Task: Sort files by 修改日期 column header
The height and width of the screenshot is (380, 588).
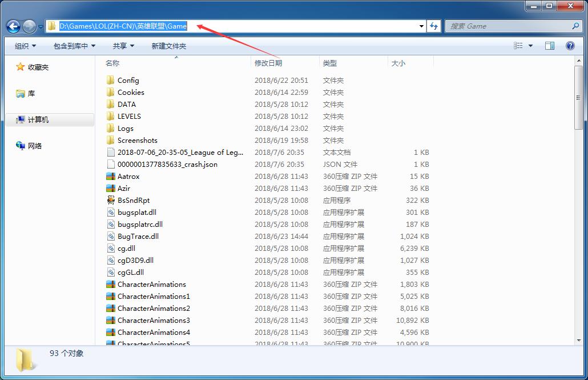Action: 268,63
